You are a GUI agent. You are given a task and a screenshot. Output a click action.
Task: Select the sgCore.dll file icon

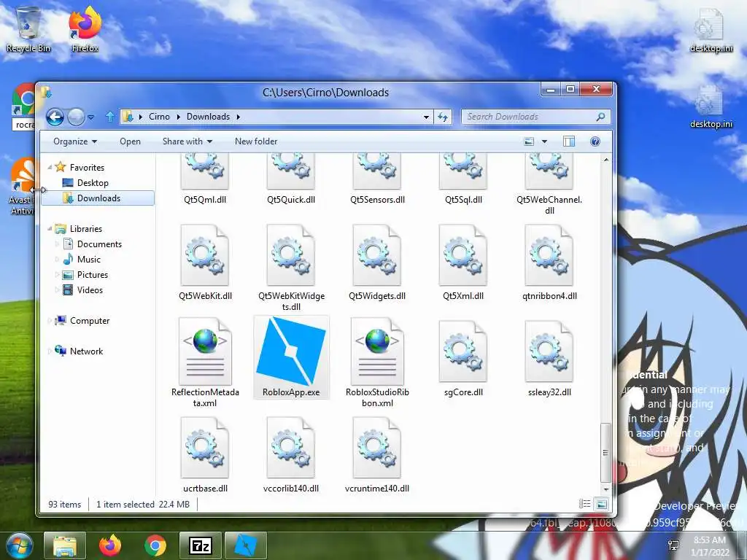click(463, 351)
